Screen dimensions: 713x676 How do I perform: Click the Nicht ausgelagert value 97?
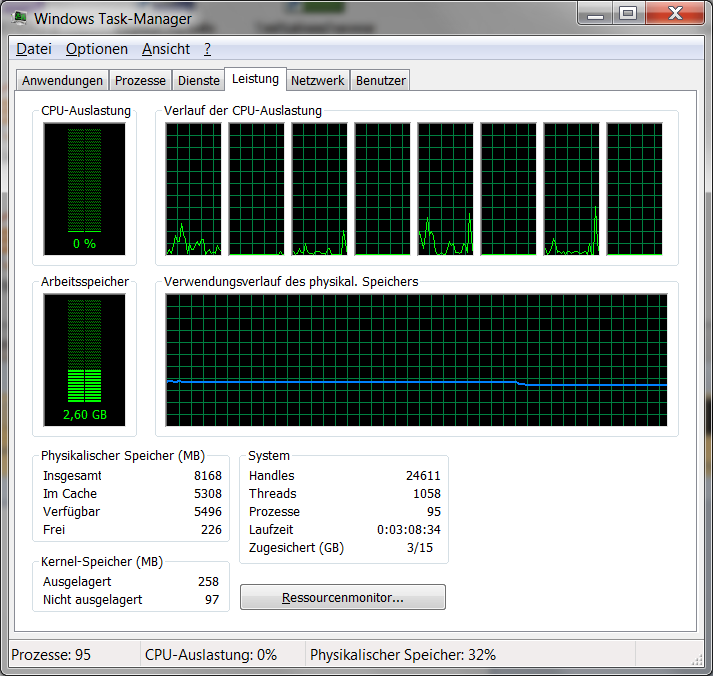212,600
